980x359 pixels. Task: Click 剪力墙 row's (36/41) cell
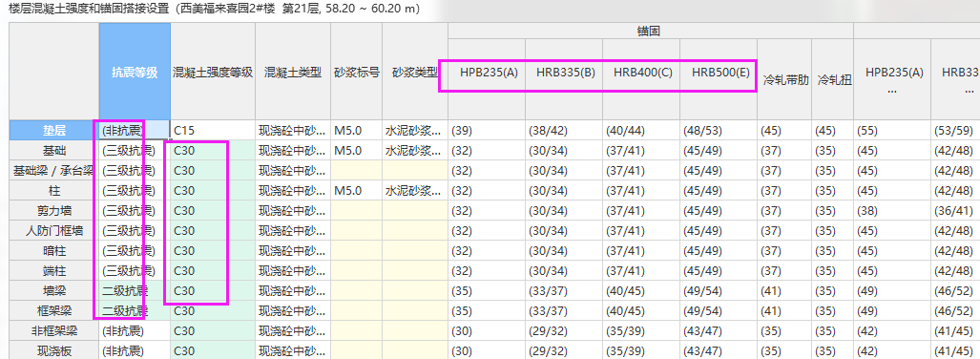click(x=955, y=211)
